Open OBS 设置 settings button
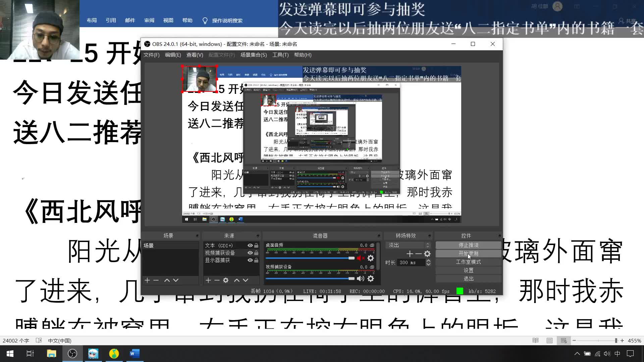 click(x=469, y=270)
